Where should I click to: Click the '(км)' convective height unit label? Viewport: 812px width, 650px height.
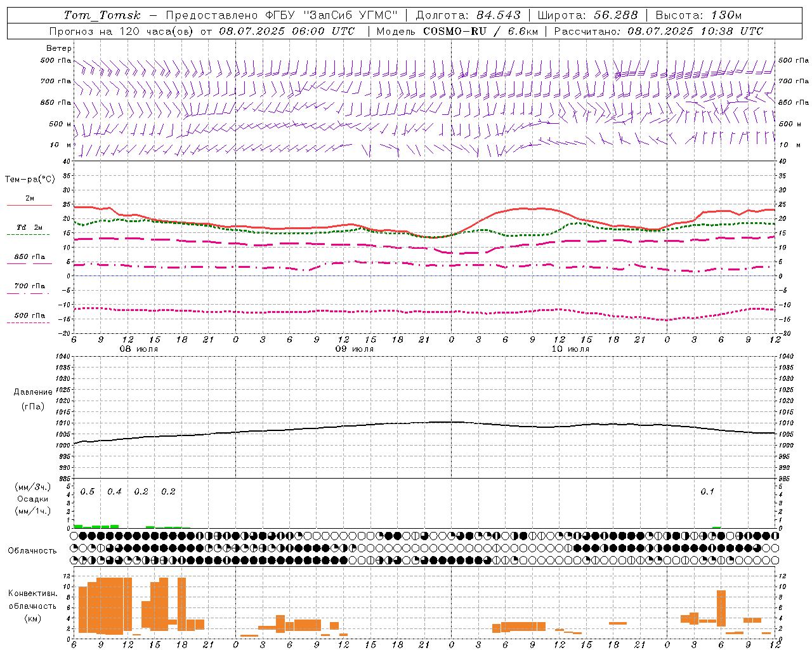[32, 618]
